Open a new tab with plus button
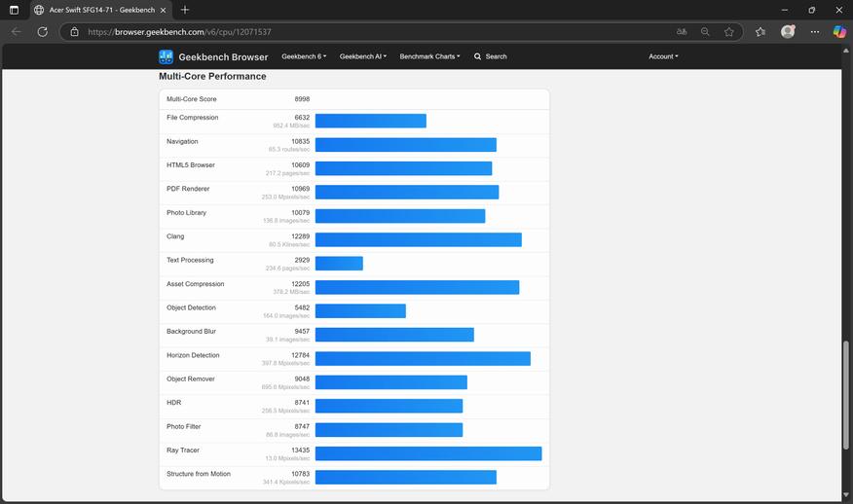 [x=185, y=10]
